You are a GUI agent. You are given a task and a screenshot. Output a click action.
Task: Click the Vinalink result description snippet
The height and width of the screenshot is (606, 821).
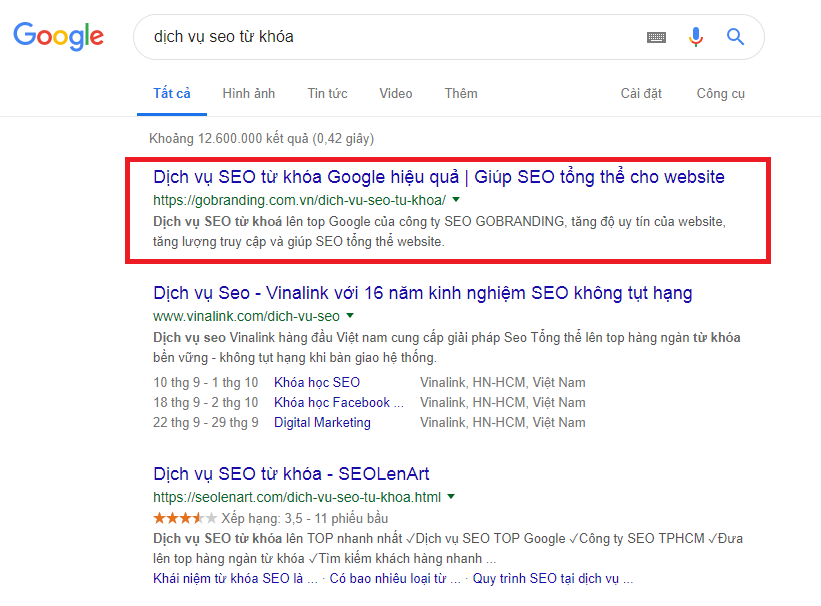447,347
